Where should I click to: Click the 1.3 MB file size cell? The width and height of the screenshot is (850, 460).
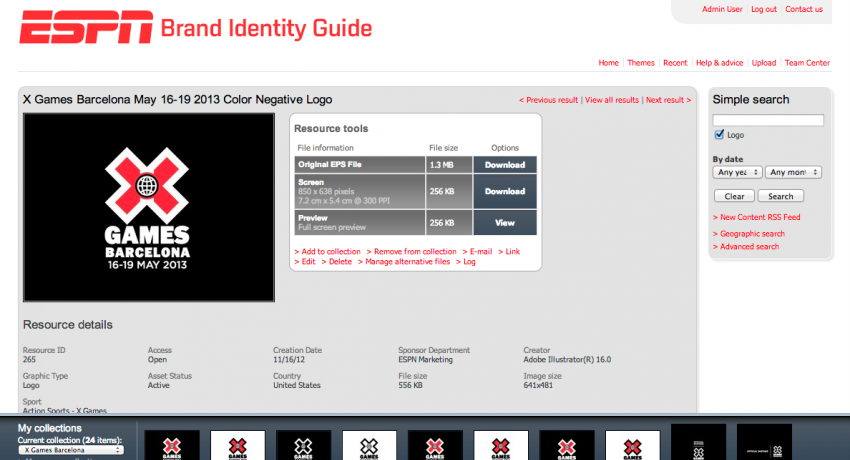449,165
